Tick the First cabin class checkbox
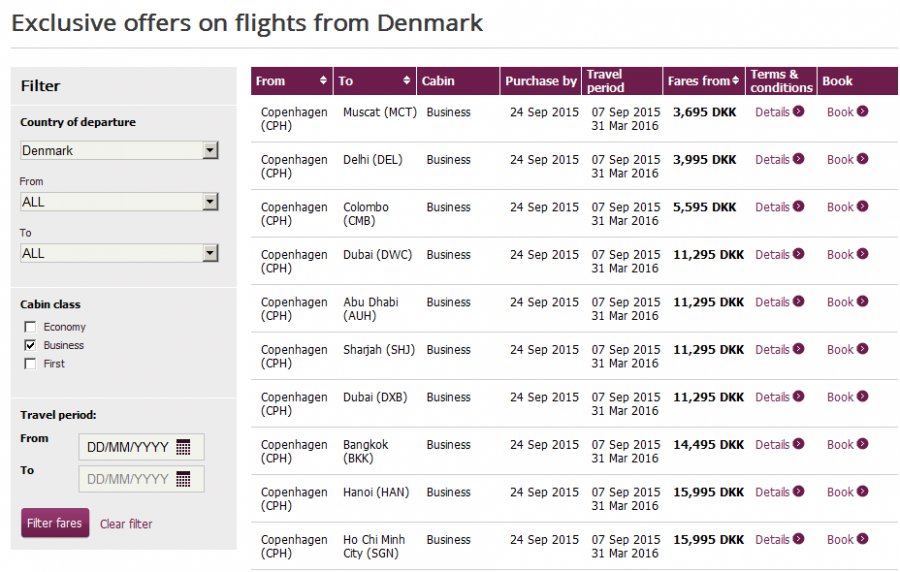Viewport: 900px width, 572px height. pos(30,364)
